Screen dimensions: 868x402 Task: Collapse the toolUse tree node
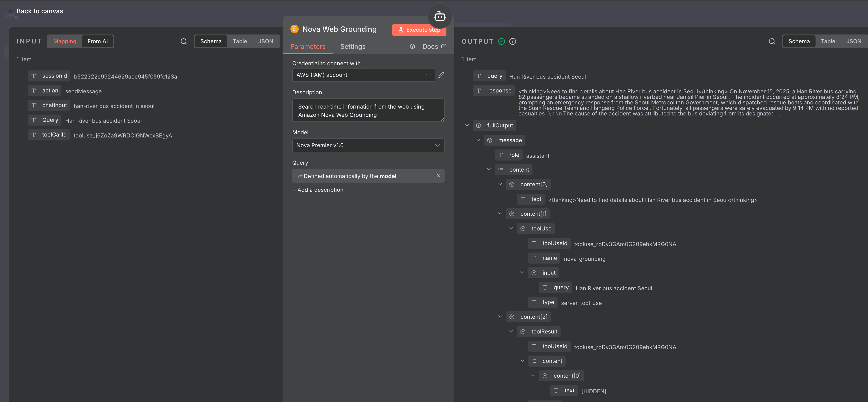tap(511, 228)
